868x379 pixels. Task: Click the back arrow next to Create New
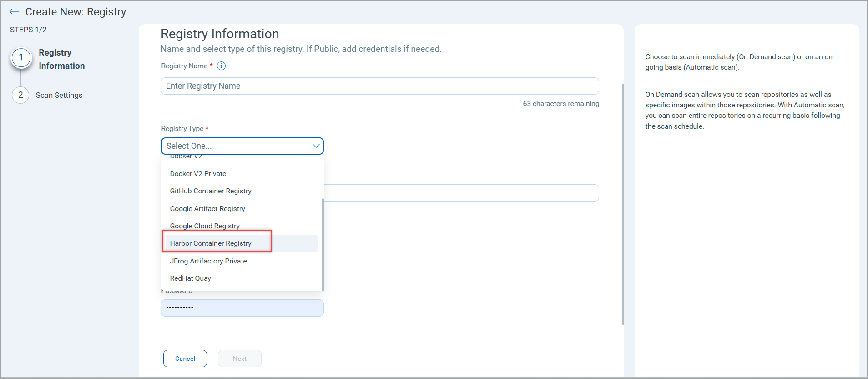tap(14, 12)
